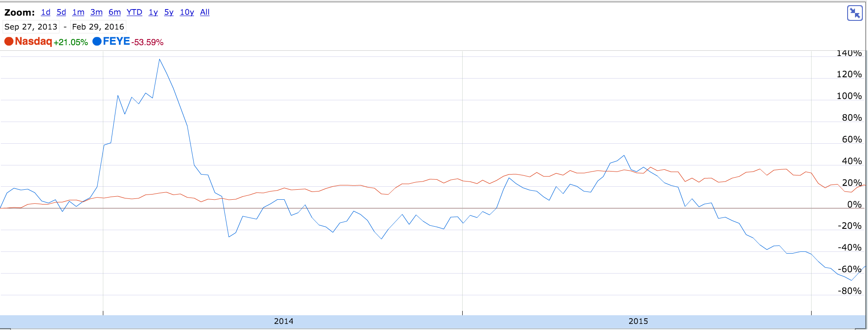Set zoom to 5y
This screenshot has width=868, height=330.
pyautogui.click(x=169, y=12)
